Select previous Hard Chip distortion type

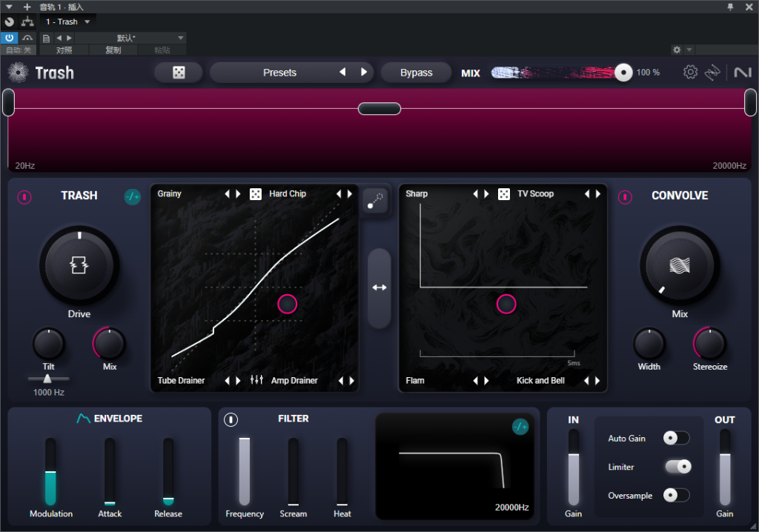(338, 194)
